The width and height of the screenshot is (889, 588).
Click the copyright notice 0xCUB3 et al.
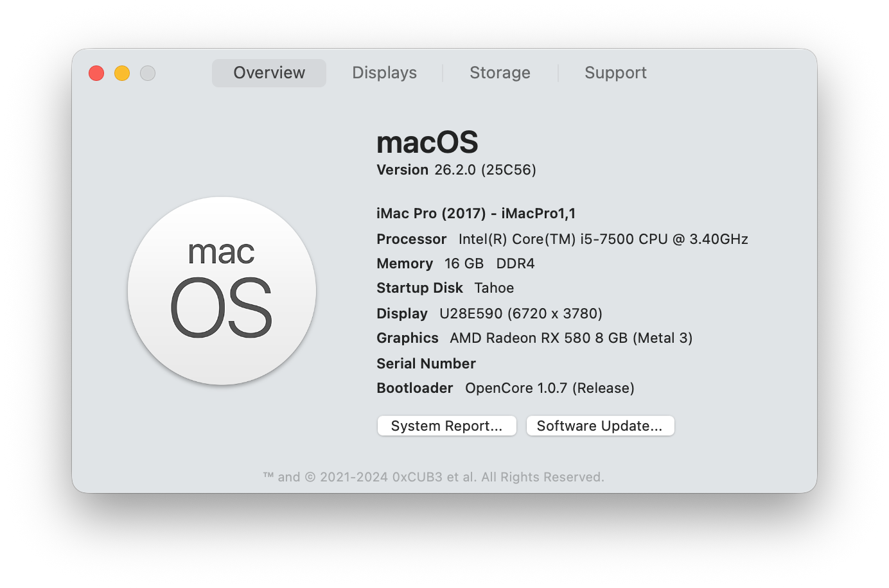[434, 477]
